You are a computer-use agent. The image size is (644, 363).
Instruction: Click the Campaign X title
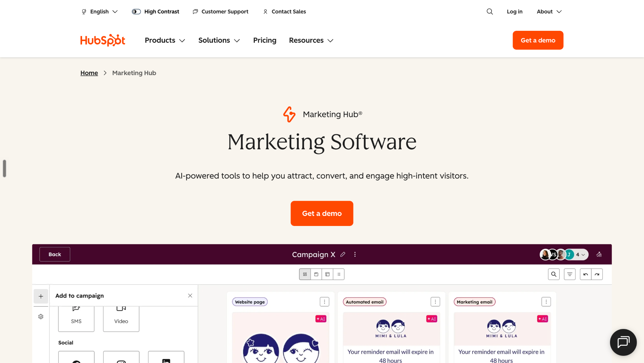[x=314, y=255]
